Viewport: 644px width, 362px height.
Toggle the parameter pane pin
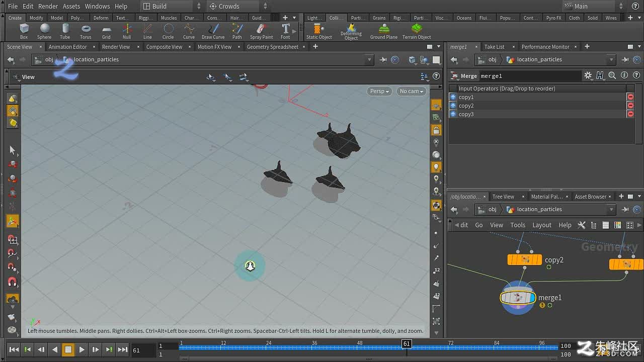pos(625,59)
